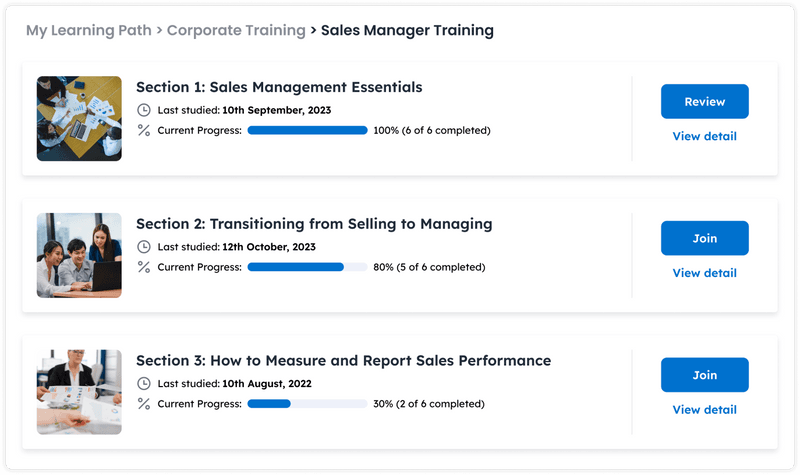The image size is (800, 475).
Task: Open the Sales Management Essentials thumbnail
Action: tap(79, 118)
